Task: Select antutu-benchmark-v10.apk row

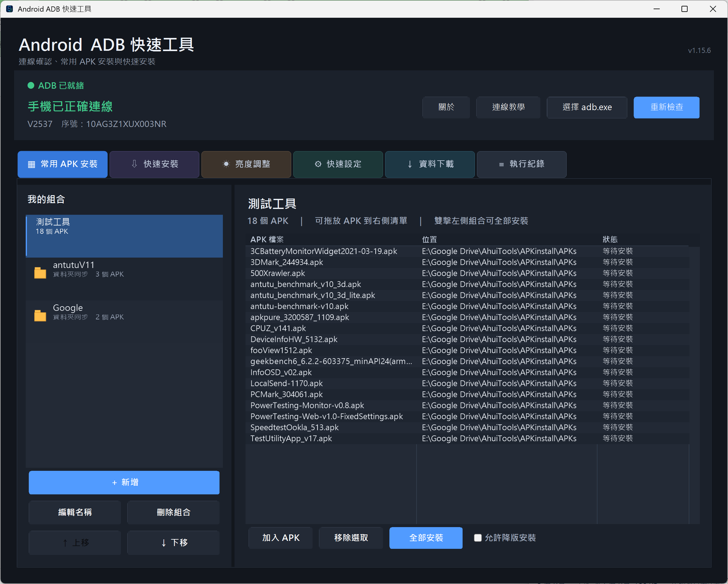Action: (467, 306)
